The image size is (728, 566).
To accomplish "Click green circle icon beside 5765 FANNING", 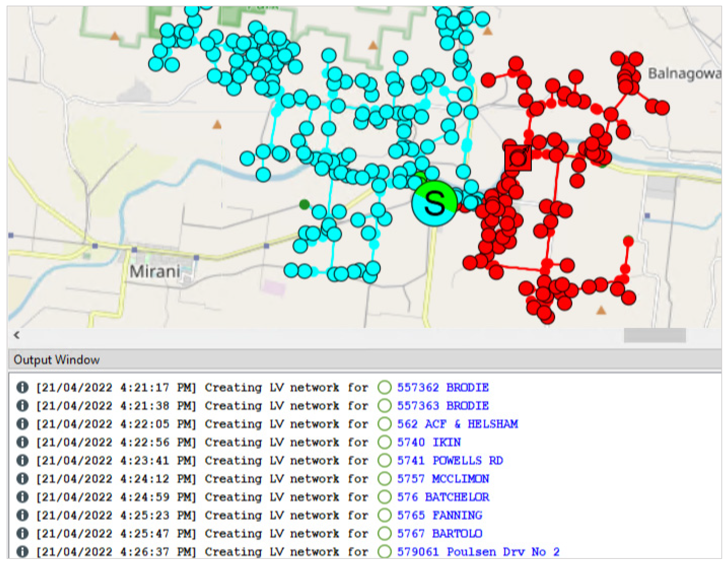I will click(x=384, y=515).
